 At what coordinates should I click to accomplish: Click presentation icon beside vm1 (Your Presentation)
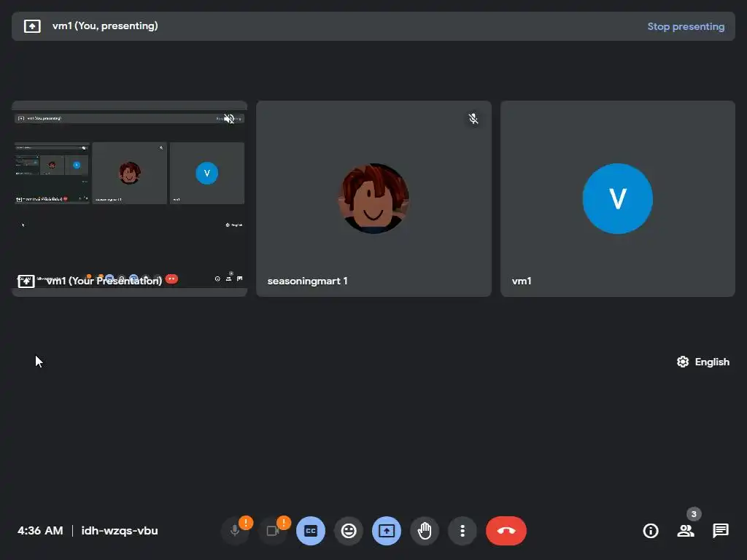[26, 281]
